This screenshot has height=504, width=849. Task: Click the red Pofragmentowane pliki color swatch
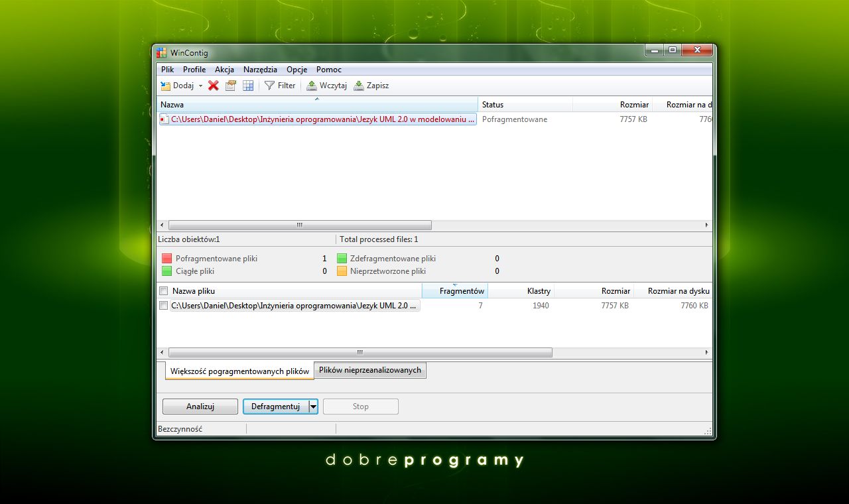pos(166,259)
